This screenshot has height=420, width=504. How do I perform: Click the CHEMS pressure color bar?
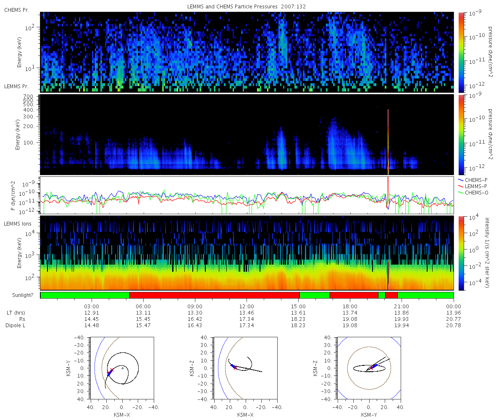point(461,52)
